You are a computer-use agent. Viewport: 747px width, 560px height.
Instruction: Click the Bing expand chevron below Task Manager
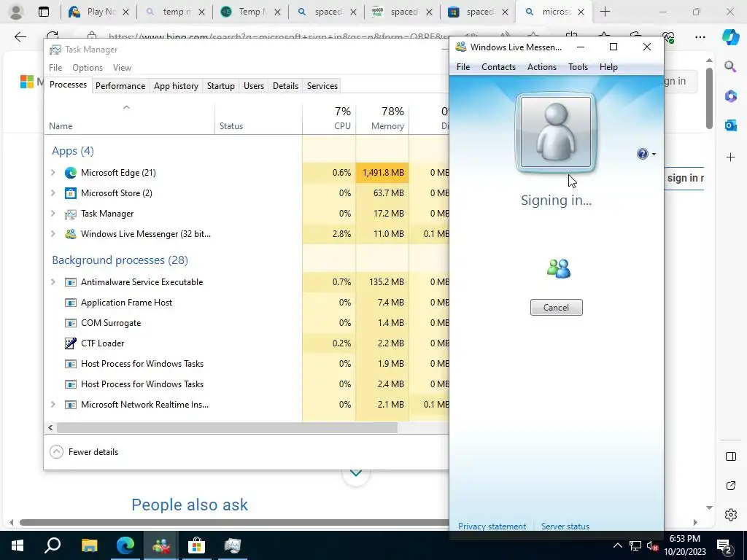tap(356, 472)
